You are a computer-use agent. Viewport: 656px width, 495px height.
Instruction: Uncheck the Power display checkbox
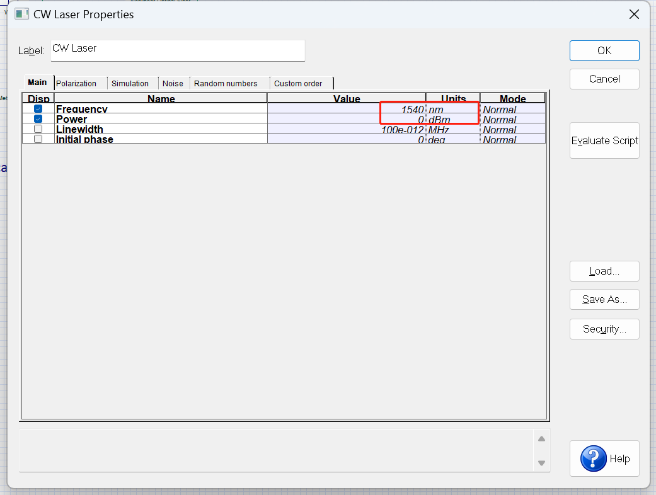(x=38, y=119)
